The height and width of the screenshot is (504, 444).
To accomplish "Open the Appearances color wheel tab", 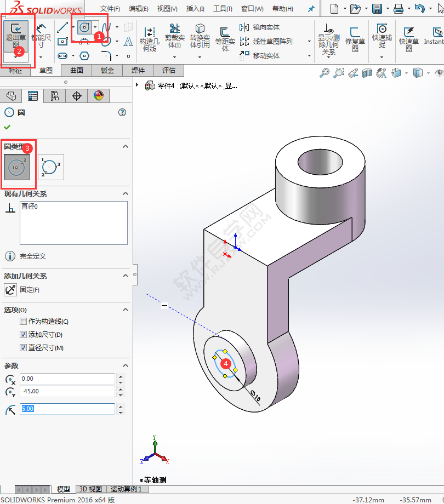I will (98, 95).
